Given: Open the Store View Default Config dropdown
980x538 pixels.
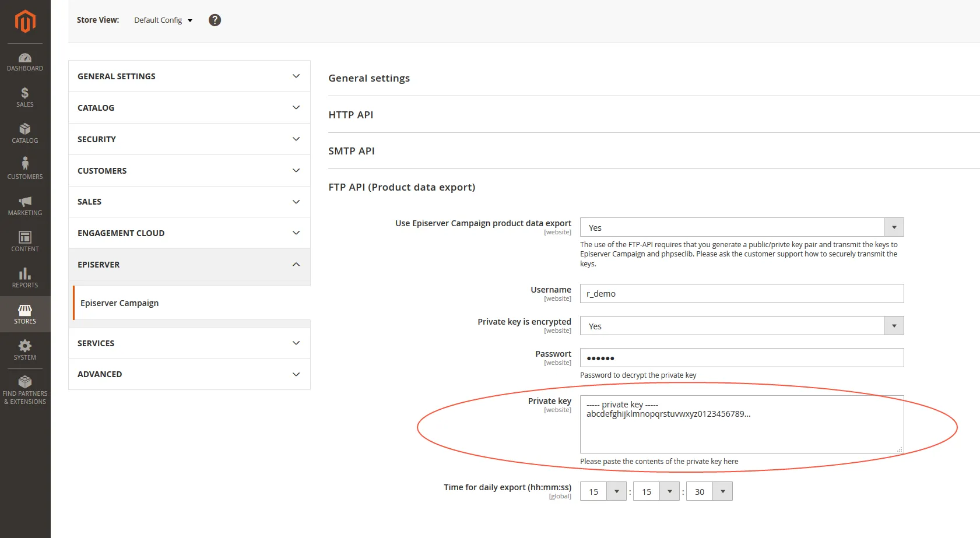Looking at the screenshot, I should (x=163, y=20).
